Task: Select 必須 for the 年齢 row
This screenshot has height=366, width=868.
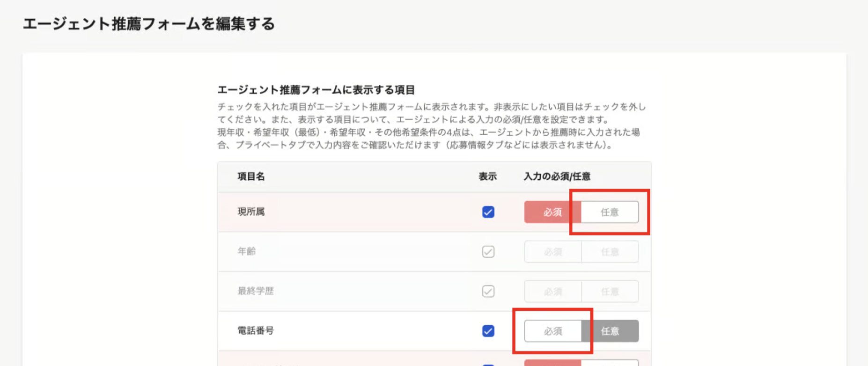Action: [x=552, y=252]
